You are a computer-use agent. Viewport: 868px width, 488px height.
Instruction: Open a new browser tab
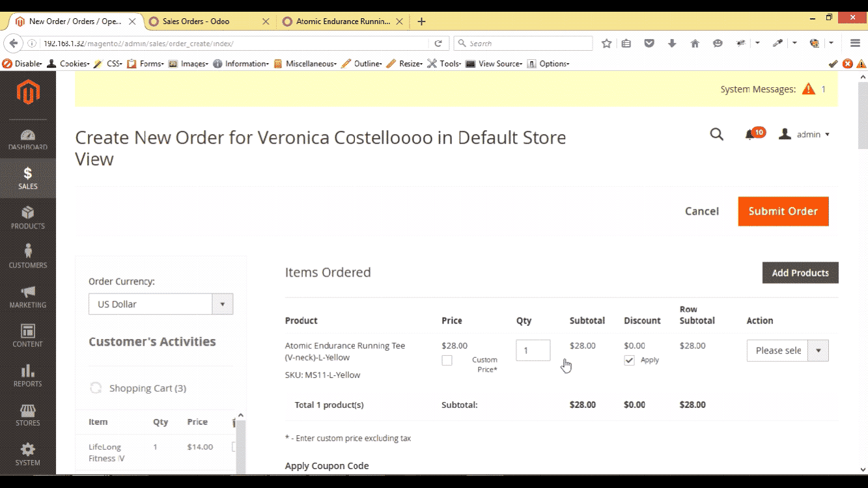tap(421, 21)
